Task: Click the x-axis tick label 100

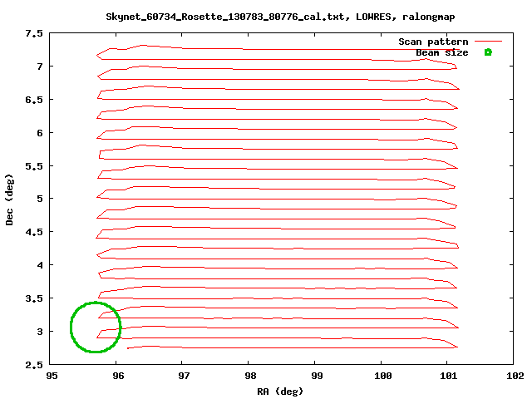Action: point(383,376)
